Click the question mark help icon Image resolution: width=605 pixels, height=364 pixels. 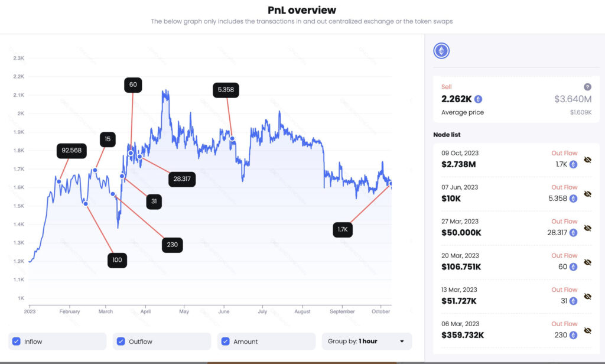point(587,87)
